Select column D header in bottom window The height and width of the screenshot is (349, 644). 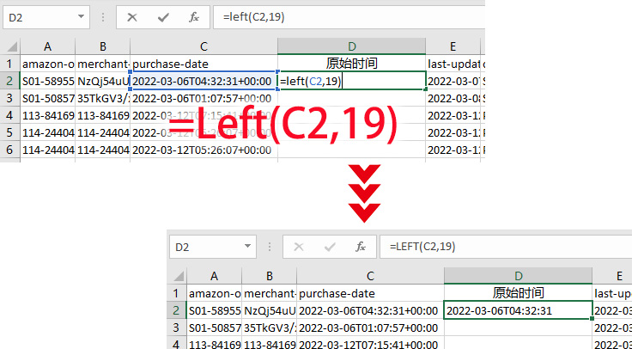[x=519, y=276]
